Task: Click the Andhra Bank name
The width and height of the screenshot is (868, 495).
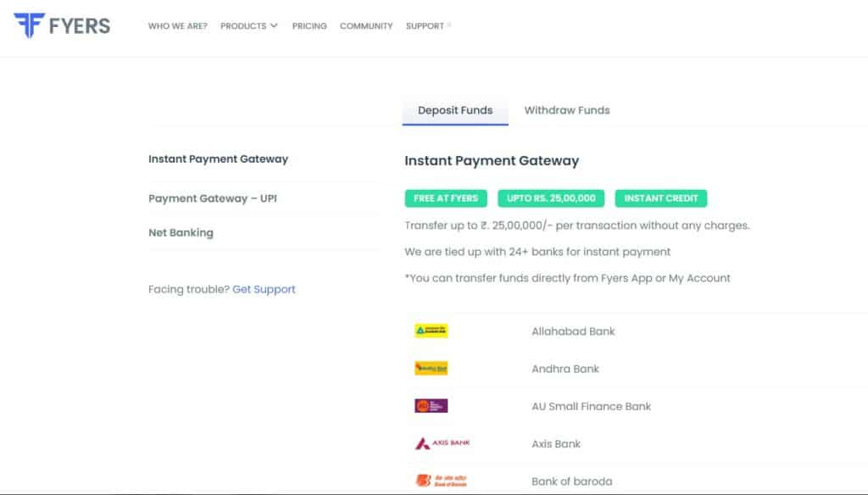Action: (x=565, y=369)
